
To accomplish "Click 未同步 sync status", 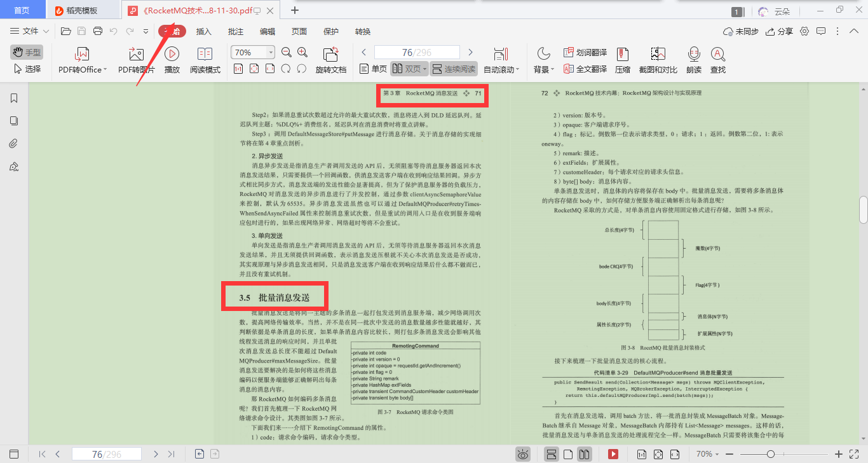I will (741, 31).
